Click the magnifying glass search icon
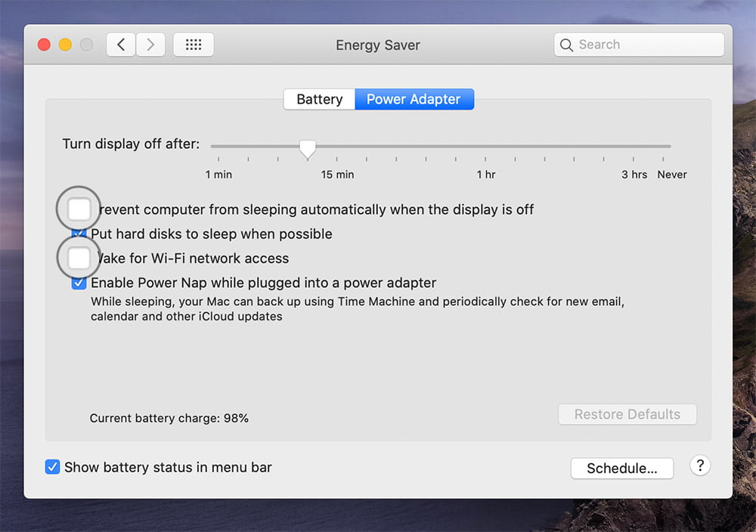 (x=566, y=45)
